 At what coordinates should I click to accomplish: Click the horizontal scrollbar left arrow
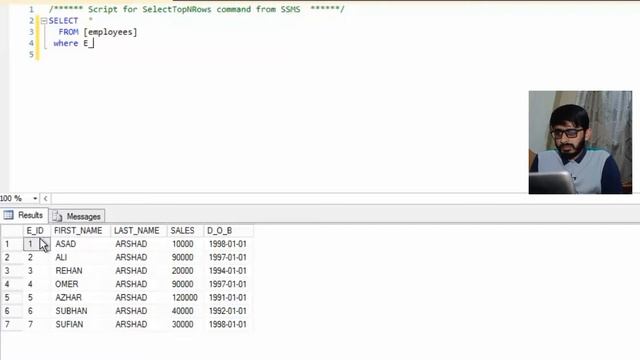tap(45, 198)
